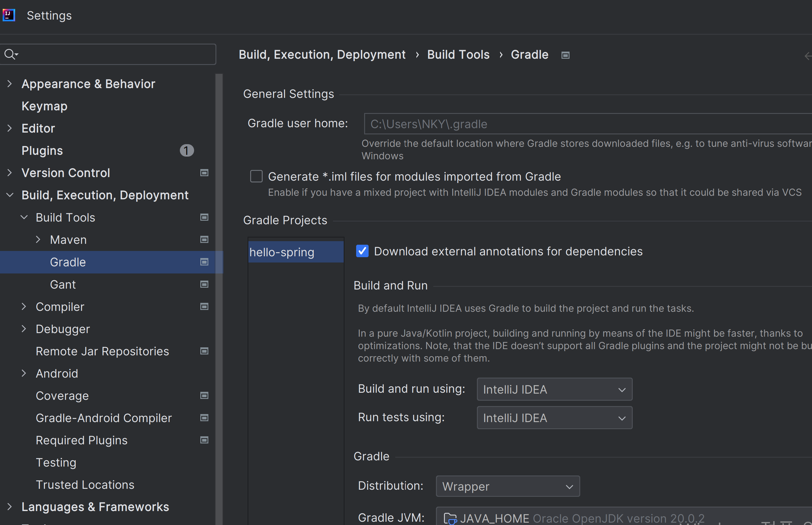Image resolution: width=812 pixels, height=525 pixels.
Task: Collapse Build, Execution, Deployment section
Action: [9, 195]
